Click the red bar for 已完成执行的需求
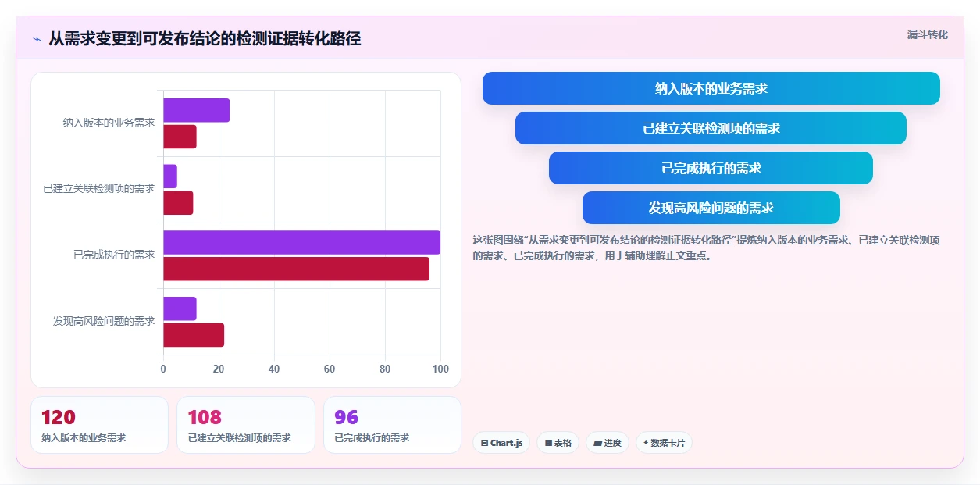Screen dimensions: 980x485 pyautogui.click(x=296, y=269)
